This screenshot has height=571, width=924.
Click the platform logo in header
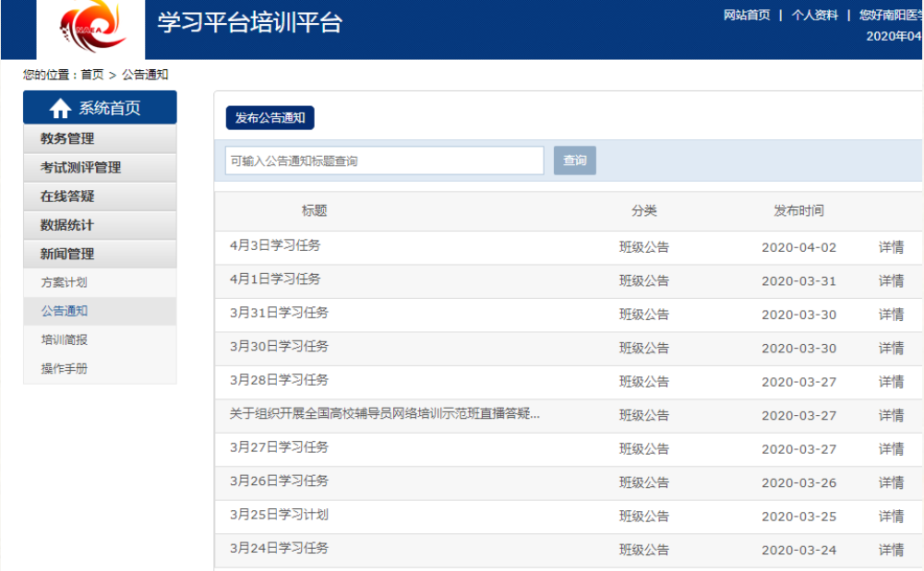click(91, 29)
